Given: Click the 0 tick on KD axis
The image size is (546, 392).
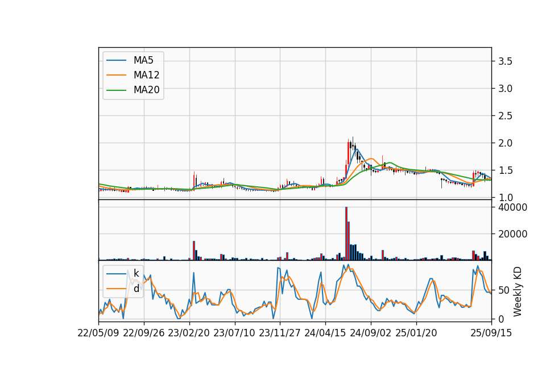Looking at the screenshot, I should tap(502, 319).
